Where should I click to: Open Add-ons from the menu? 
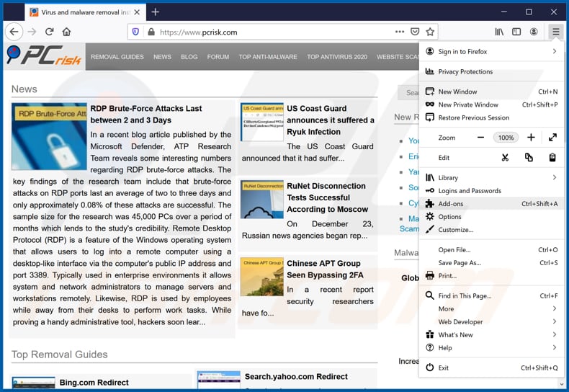451,204
